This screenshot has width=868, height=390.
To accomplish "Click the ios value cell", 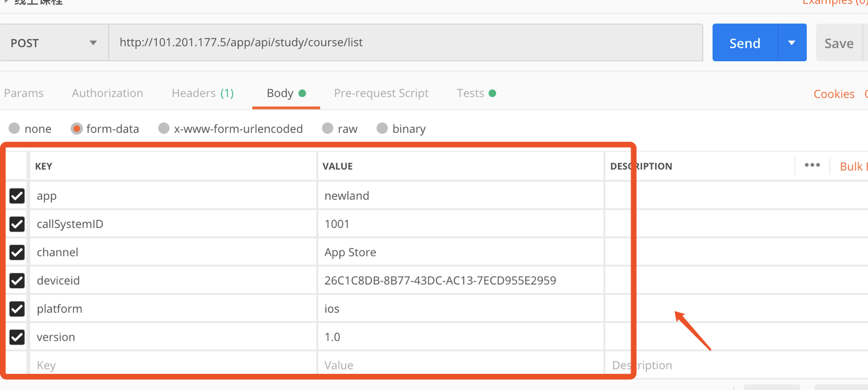I will pyautogui.click(x=461, y=309).
